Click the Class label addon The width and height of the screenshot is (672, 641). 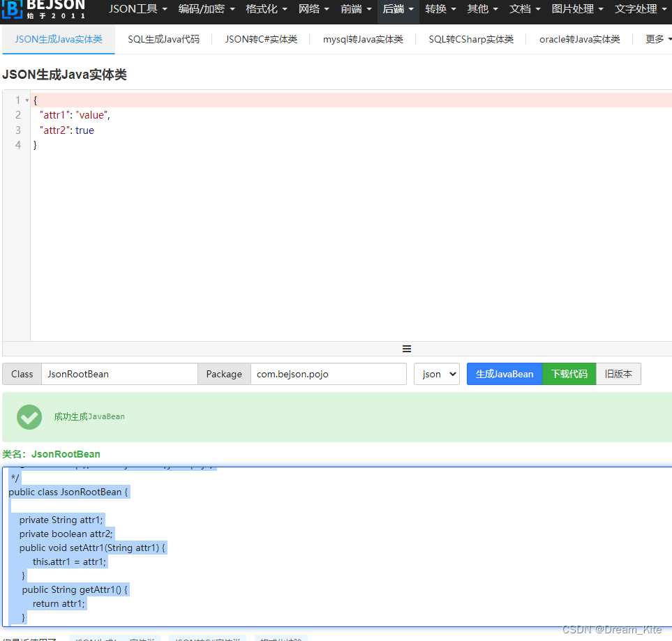point(22,374)
